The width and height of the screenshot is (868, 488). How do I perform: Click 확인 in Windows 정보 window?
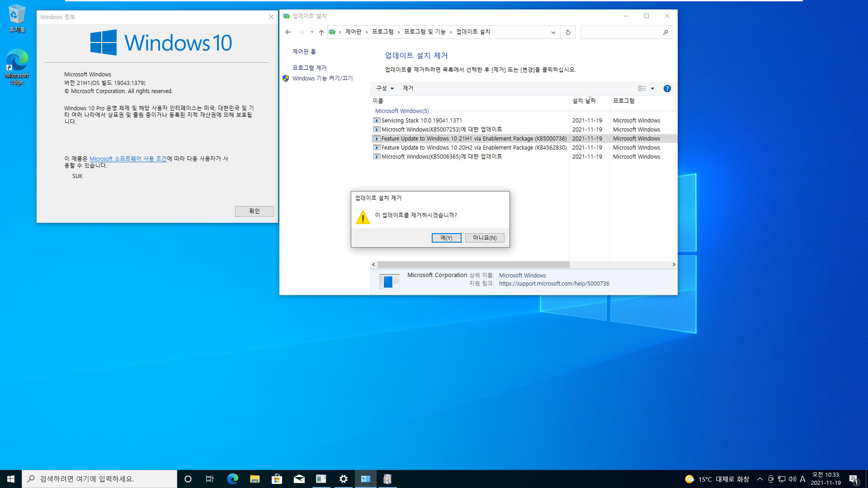tap(254, 211)
